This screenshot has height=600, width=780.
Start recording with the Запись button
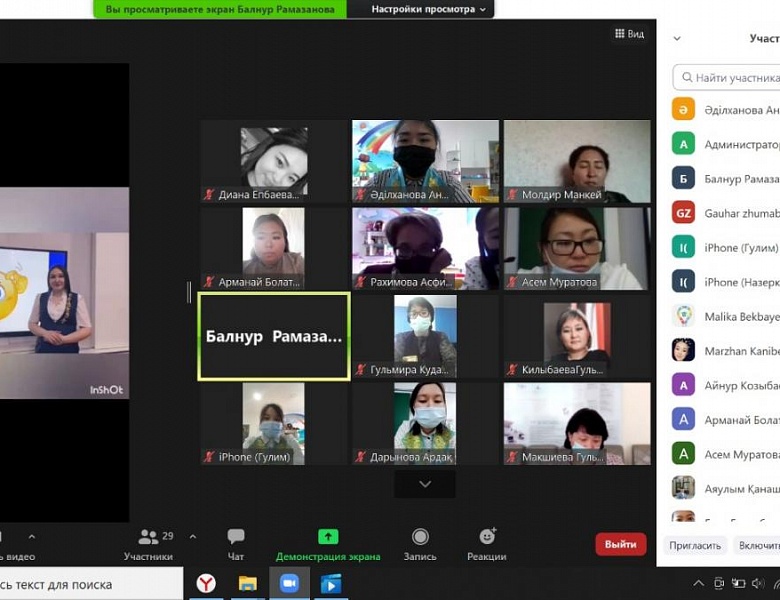click(x=420, y=538)
